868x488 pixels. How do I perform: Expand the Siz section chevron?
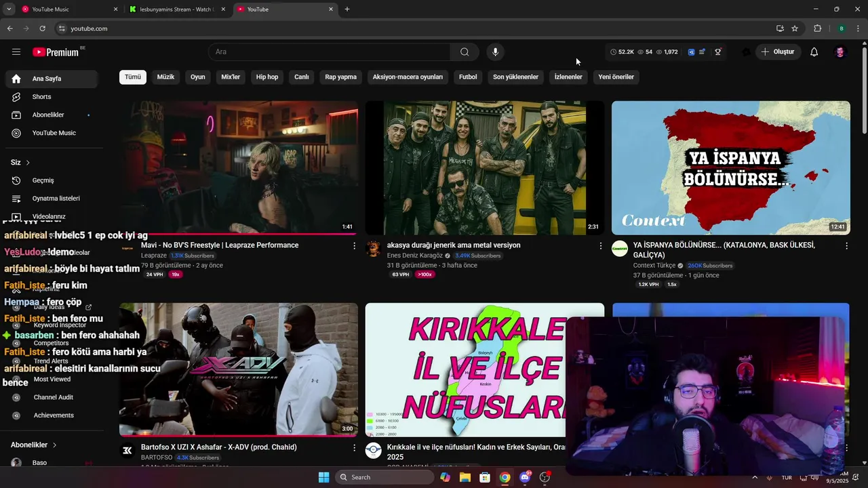pyautogui.click(x=28, y=163)
